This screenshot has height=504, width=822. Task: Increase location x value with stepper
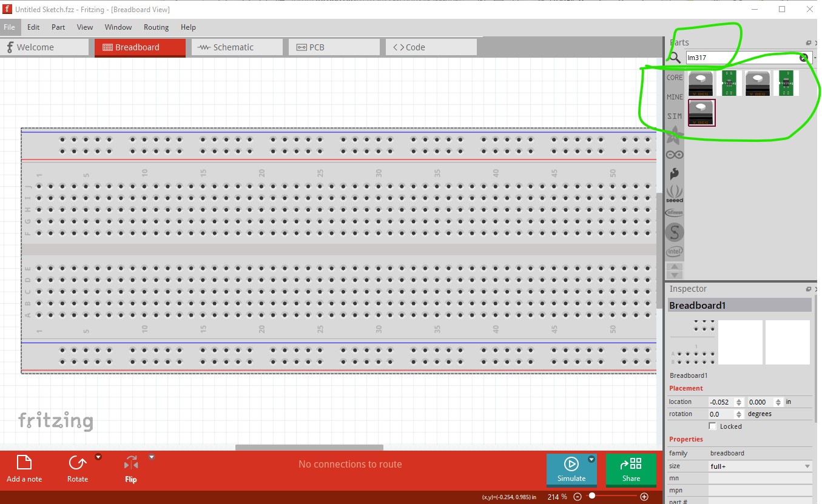(739, 400)
